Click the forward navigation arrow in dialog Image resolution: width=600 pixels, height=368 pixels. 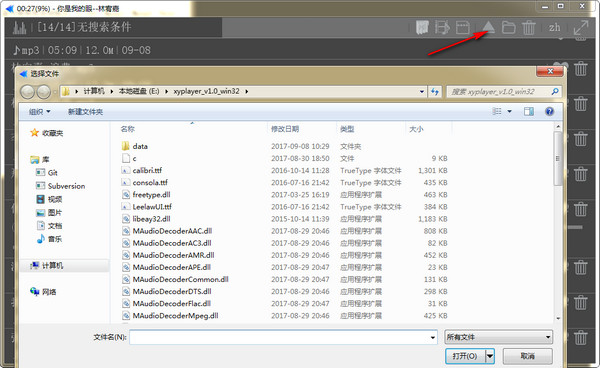click(x=43, y=92)
